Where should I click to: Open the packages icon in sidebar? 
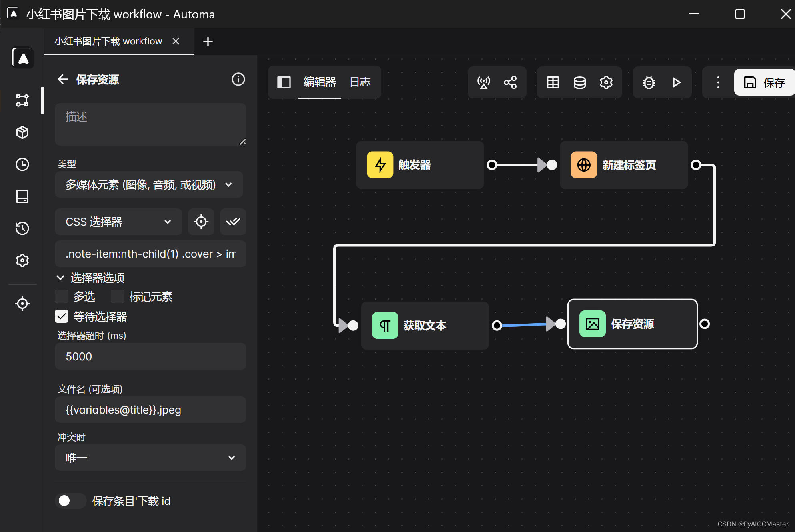pyautogui.click(x=22, y=132)
